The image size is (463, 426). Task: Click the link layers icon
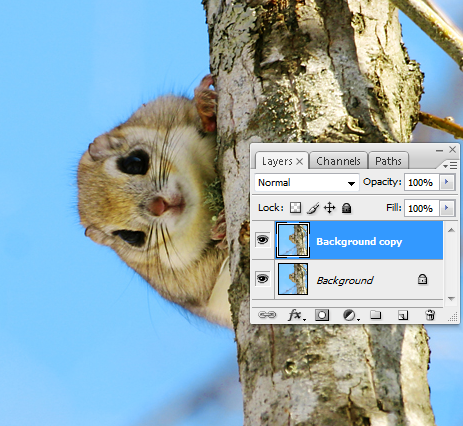click(267, 315)
